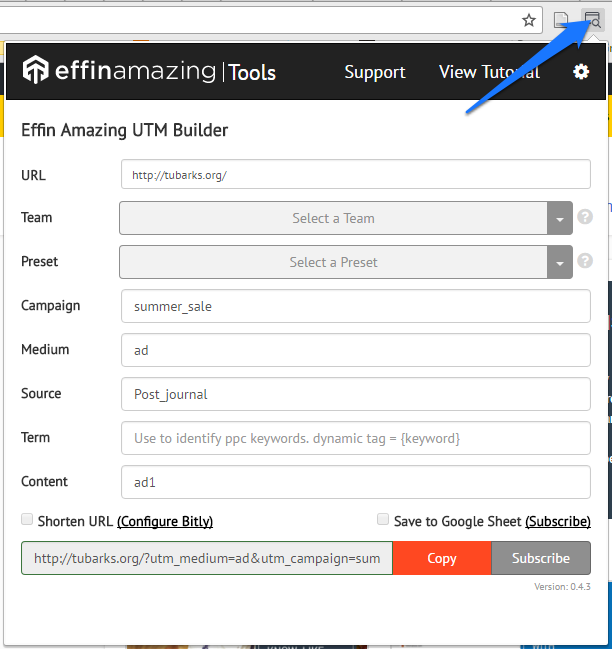
Task: Click help icon next to Preset
Action: click(x=585, y=261)
